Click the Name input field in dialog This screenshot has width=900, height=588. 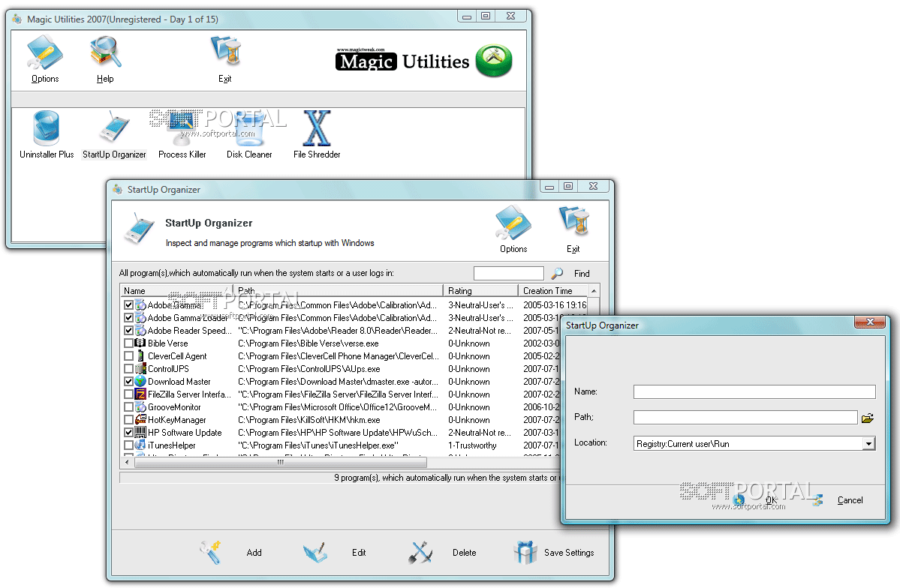coord(754,391)
